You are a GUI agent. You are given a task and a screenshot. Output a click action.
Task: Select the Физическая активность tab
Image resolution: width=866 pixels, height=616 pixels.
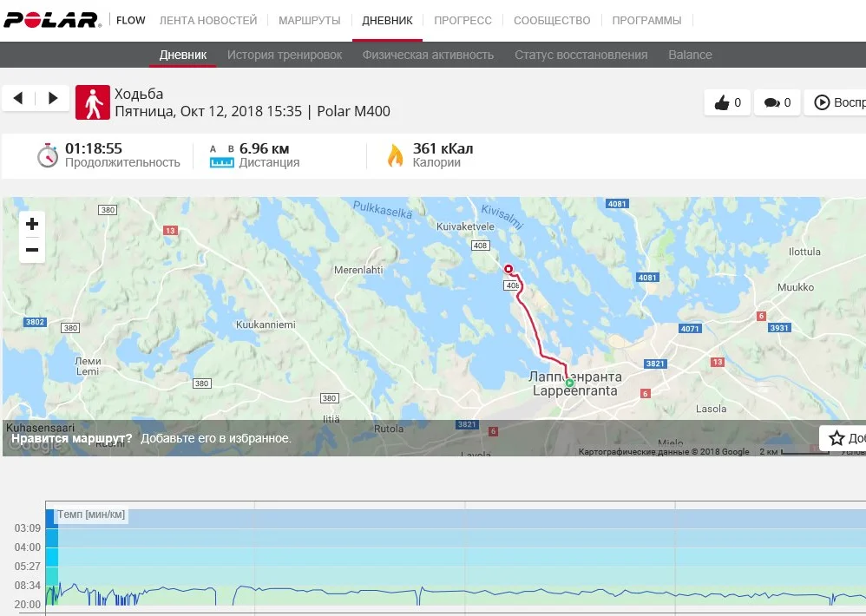click(x=428, y=55)
